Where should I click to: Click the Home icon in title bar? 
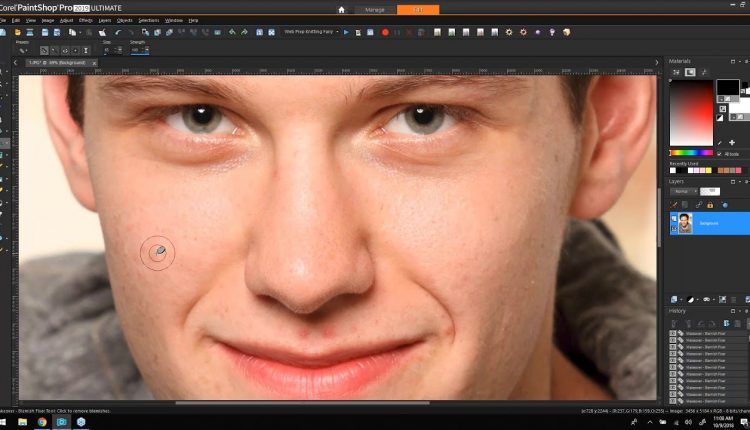342,10
